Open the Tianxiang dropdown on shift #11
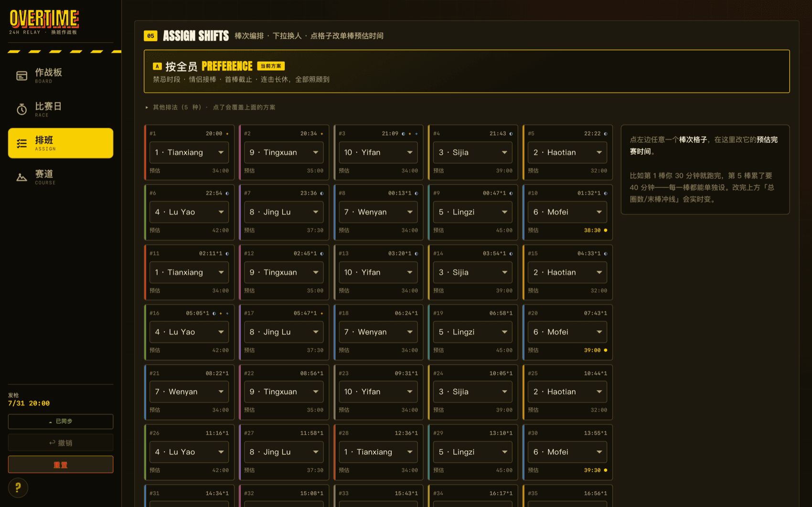The width and height of the screenshot is (812, 507). click(189, 272)
